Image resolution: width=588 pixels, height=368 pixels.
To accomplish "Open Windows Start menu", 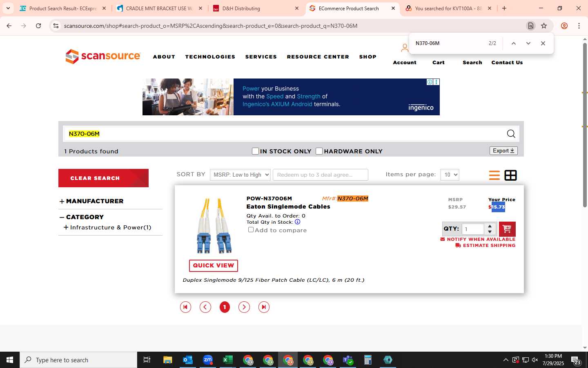I will click(10, 360).
